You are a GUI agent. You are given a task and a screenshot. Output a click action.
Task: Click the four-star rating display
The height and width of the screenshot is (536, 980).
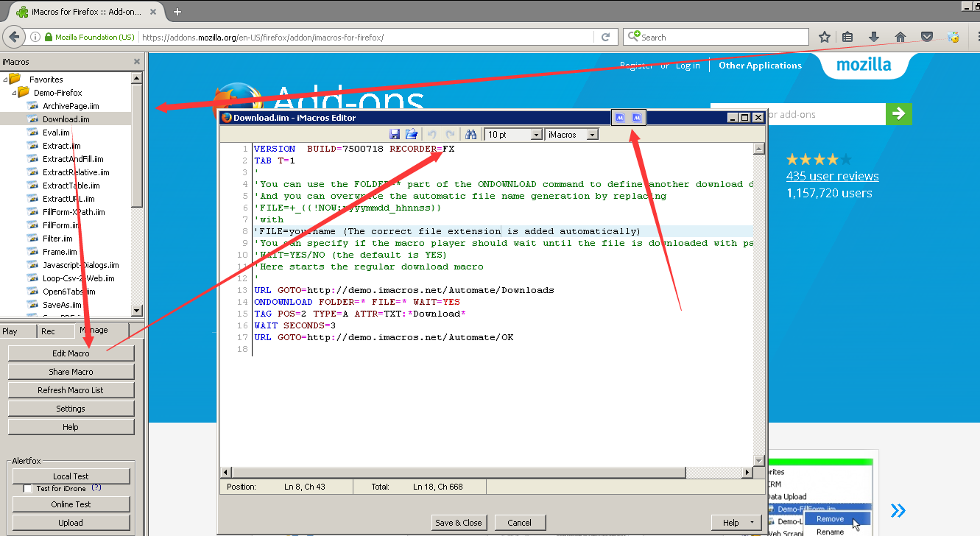pyautogui.click(x=818, y=159)
